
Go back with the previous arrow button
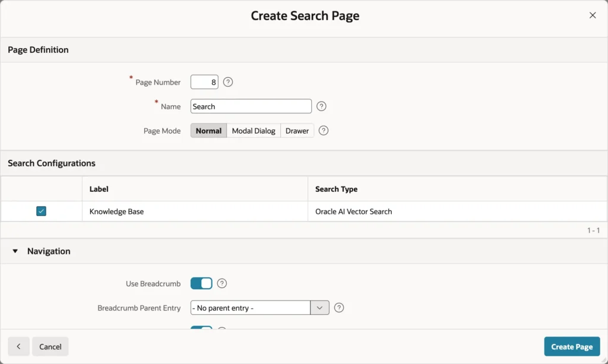pos(18,346)
